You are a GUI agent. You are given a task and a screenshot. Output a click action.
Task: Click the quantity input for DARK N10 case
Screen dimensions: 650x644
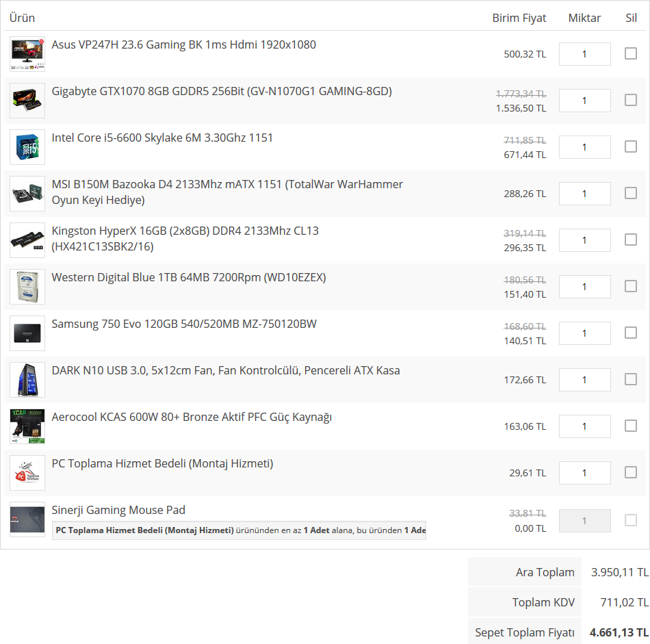pyautogui.click(x=584, y=380)
